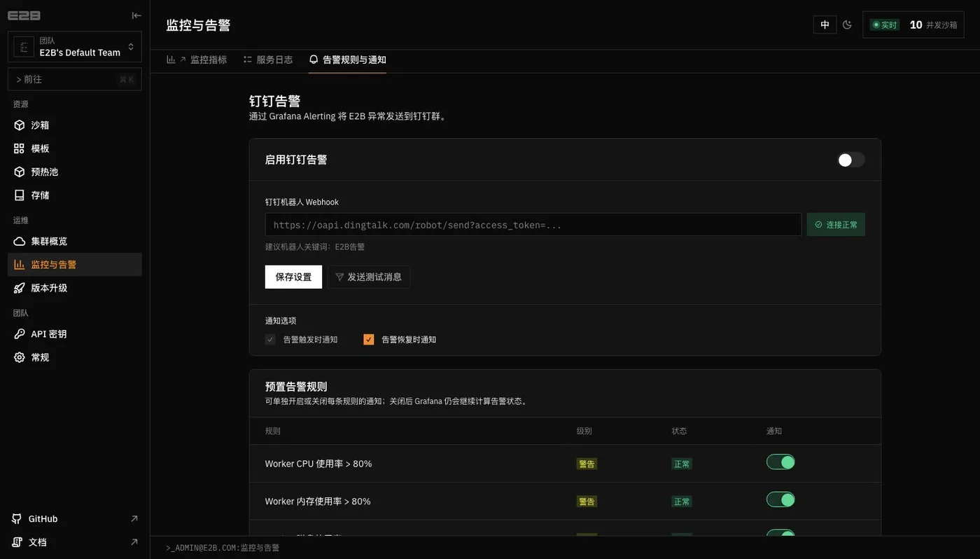
Task: Open the team selector E2B's Default Team
Action: [75, 47]
